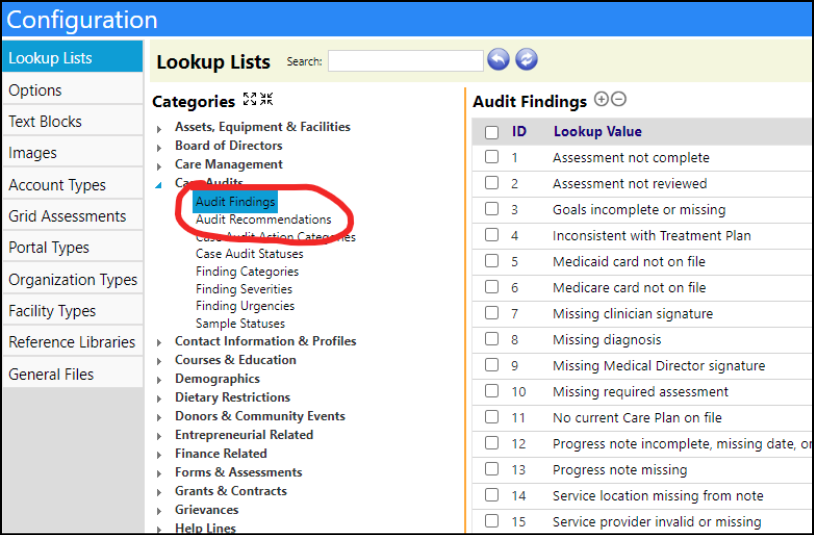Expand Forms & Assessments arrow
This screenshot has height=535, width=814.
(x=159, y=473)
